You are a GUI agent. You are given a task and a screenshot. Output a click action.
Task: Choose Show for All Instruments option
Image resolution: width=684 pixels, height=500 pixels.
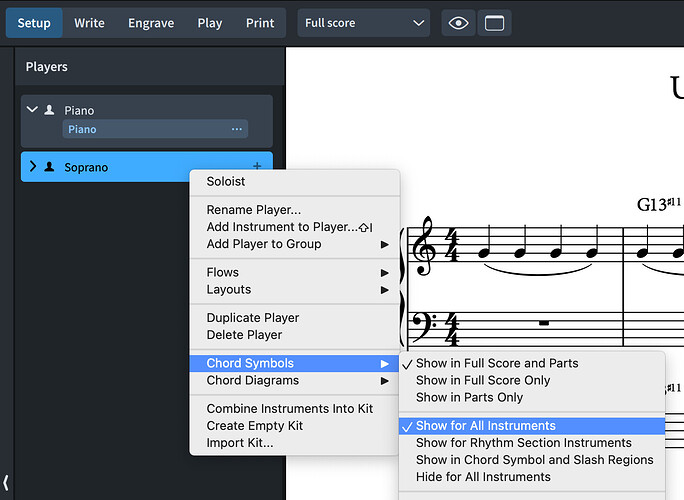485,426
